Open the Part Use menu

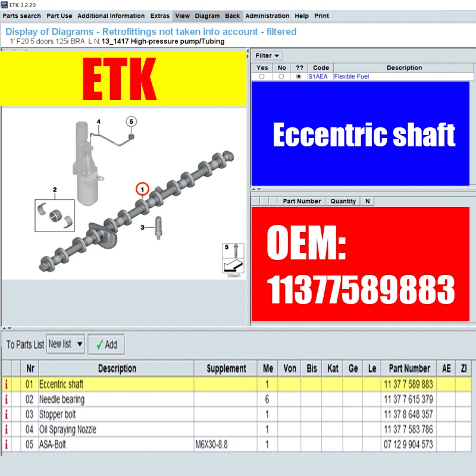point(59,16)
